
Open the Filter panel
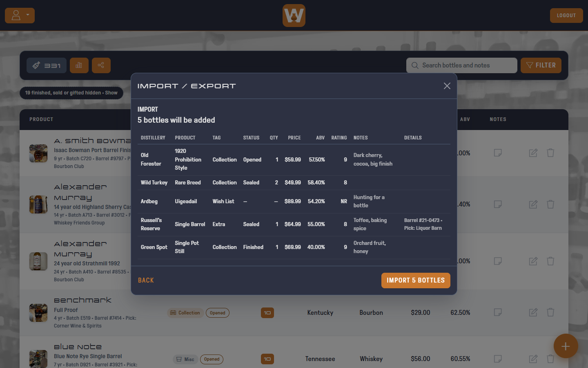pyautogui.click(x=541, y=65)
